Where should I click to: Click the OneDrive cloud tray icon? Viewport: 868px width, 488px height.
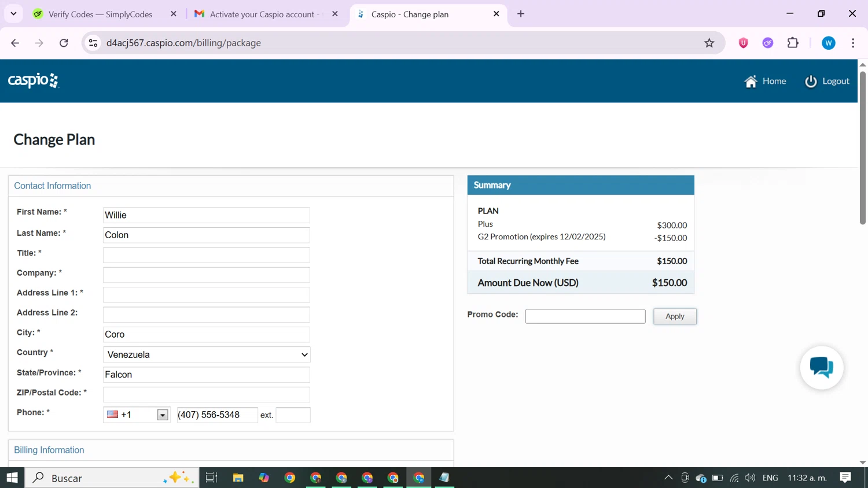click(701, 478)
